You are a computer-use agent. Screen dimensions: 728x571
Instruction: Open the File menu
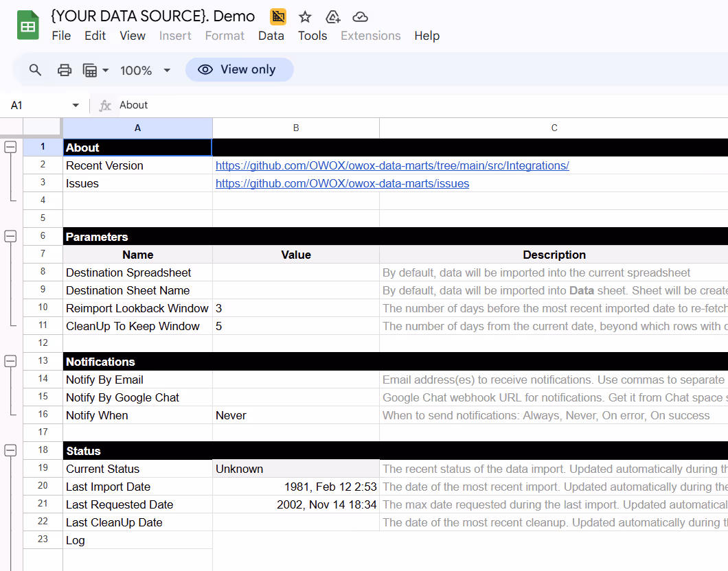[x=61, y=36]
